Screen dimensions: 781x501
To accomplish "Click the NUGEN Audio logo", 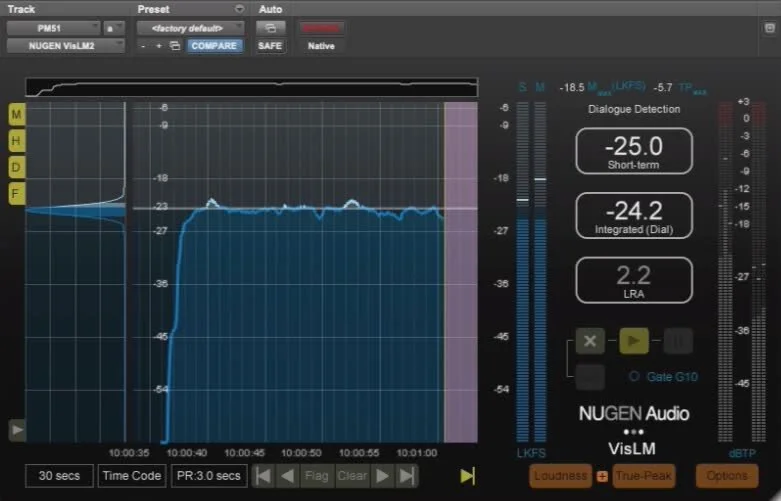I will [x=634, y=413].
